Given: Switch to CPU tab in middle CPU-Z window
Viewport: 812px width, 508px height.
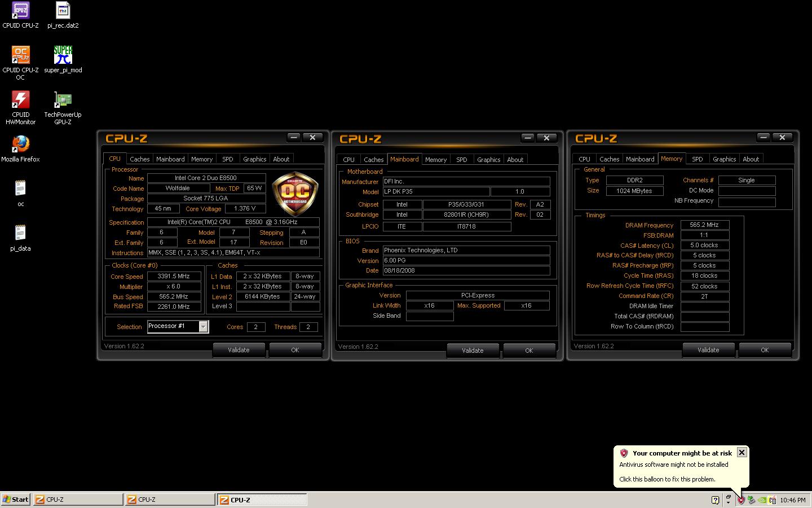Looking at the screenshot, I should (x=349, y=160).
